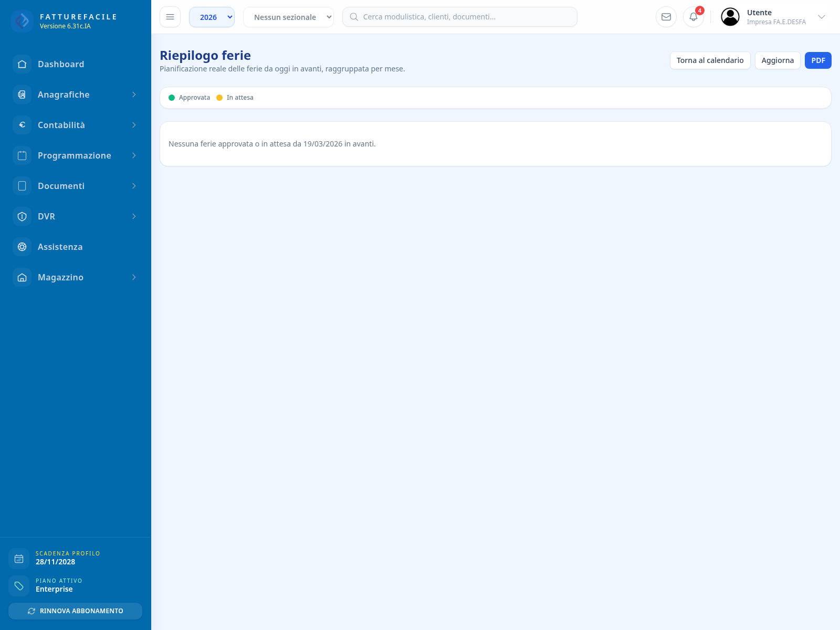The height and width of the screenshot is (630, 840).
Task: Click Torna al calendario button
Action: 710,60
